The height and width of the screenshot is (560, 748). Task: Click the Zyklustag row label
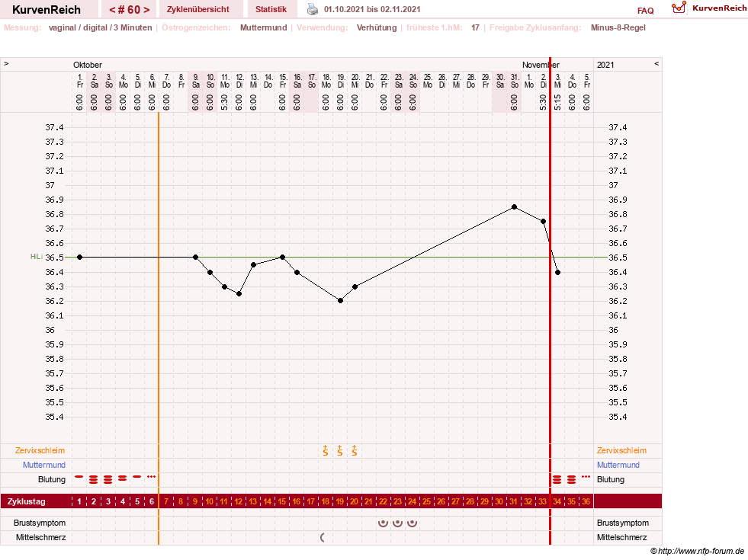[27, 501]
